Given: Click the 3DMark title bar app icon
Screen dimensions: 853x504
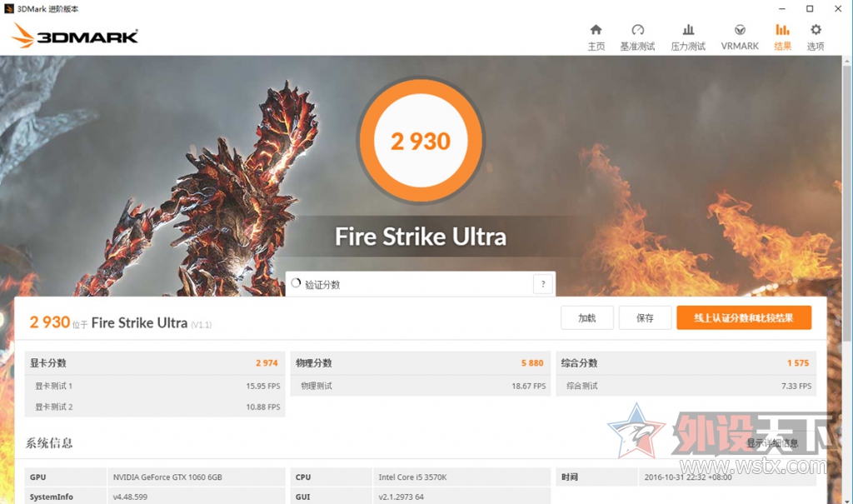Looking at the screenshot, I should (8, 8).
